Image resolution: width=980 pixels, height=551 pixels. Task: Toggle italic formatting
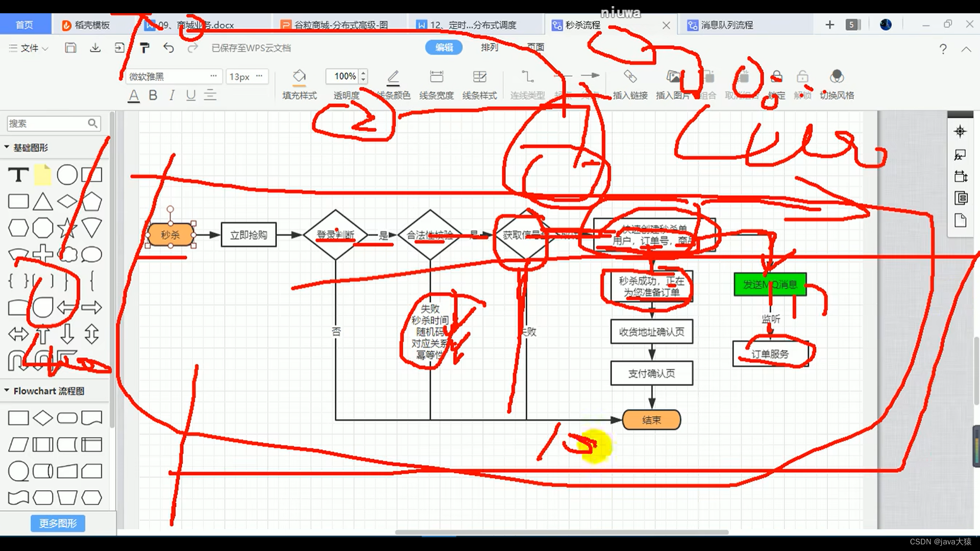point(172,95)
